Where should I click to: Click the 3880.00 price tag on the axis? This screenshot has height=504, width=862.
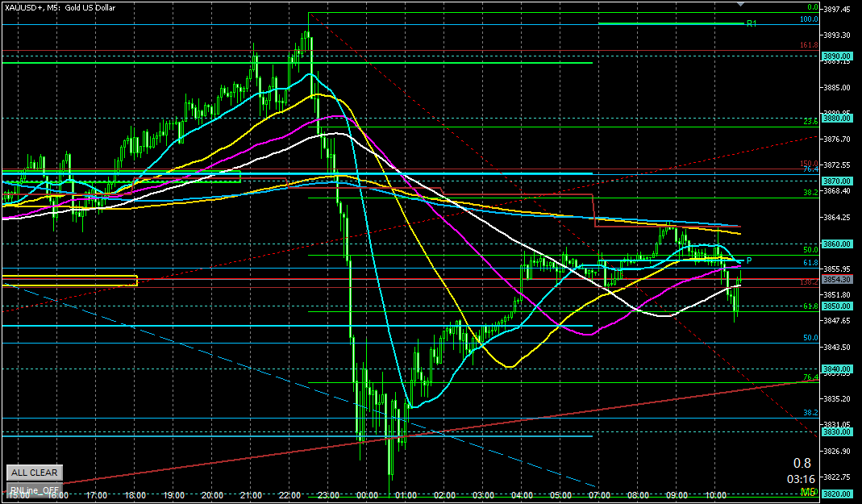[x=837, y=118]
